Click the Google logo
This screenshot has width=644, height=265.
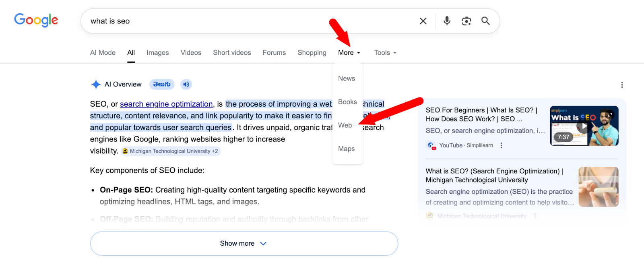(36, 20)
